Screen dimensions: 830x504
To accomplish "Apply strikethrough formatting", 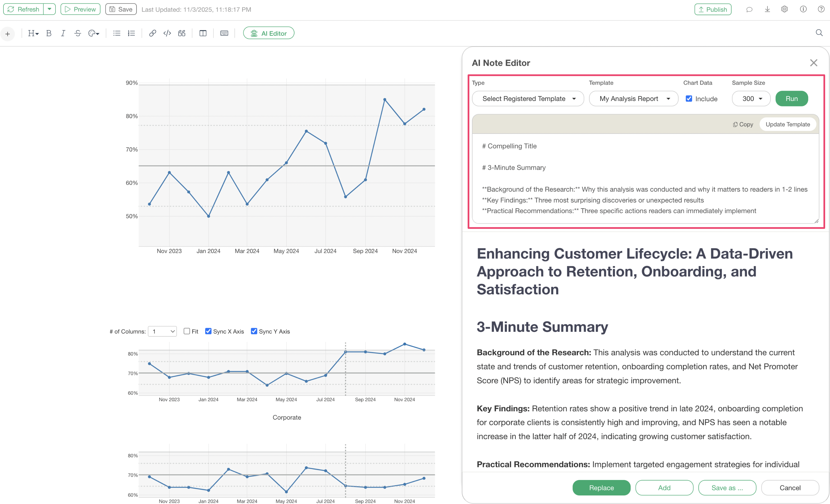I will (x=78, y=33).
